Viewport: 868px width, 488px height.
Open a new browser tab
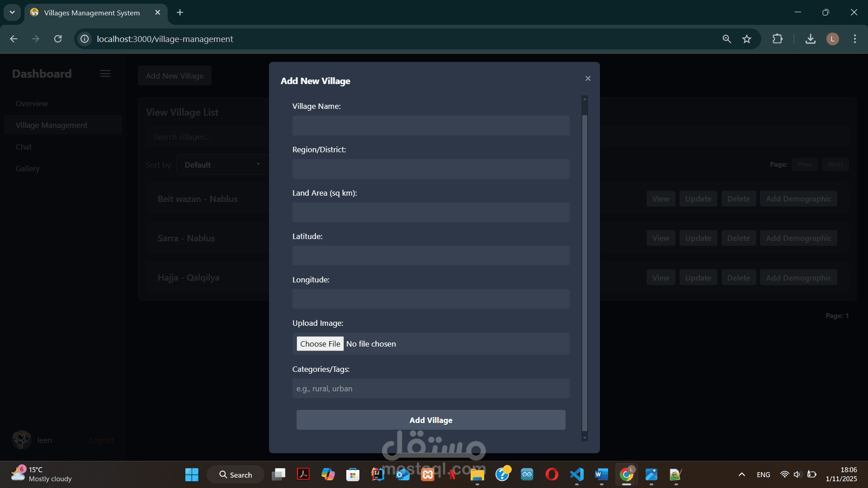pyautogui.click(x=180, y=12)
